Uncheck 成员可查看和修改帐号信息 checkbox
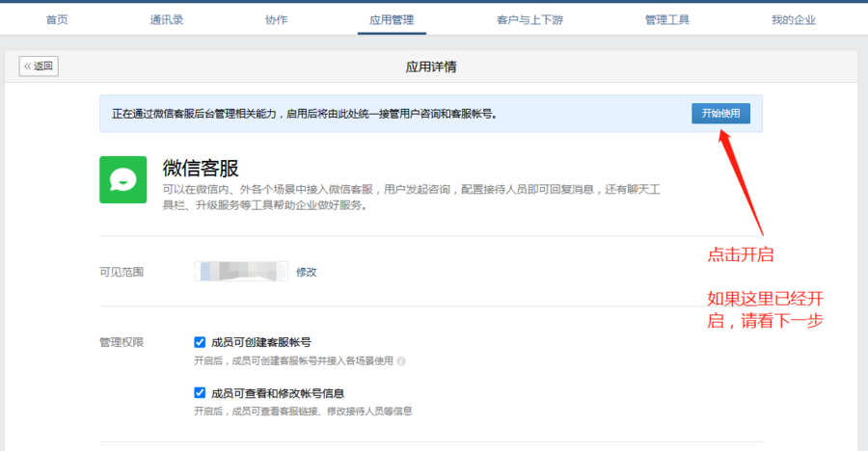This screenshot has height=451, width=868. click(x=200, y=393)
